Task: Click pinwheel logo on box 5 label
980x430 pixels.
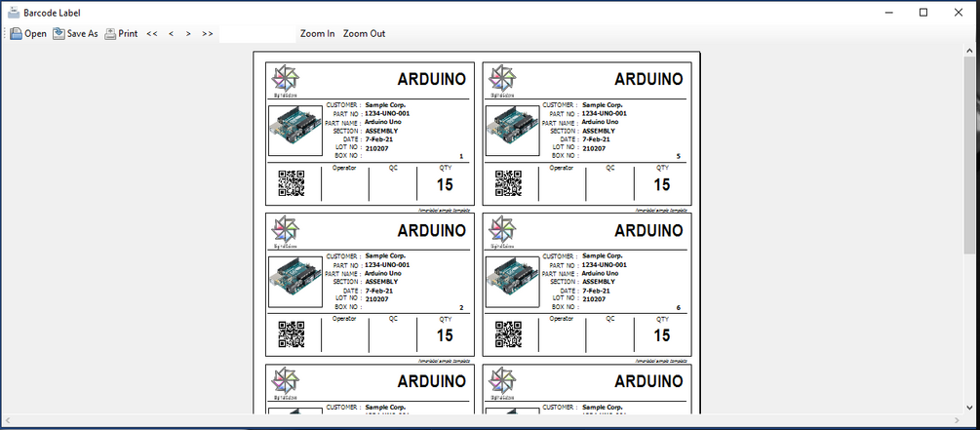Action: click(x=502, y=79)
